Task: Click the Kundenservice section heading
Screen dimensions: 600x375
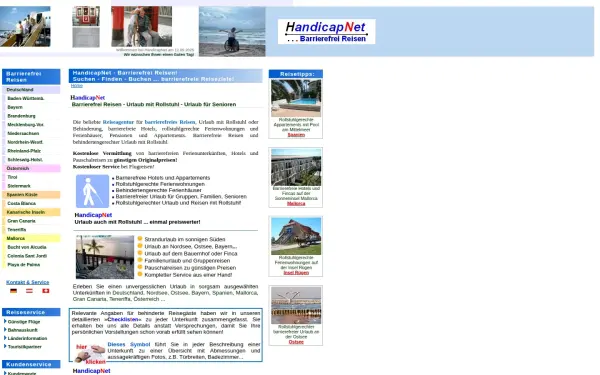Action: 31,364
